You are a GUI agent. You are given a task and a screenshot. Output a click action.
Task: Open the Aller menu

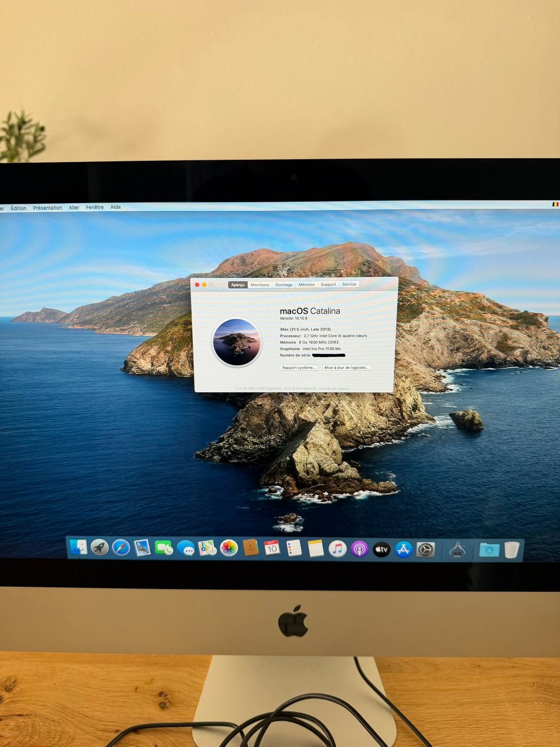[x=74, y=208]
